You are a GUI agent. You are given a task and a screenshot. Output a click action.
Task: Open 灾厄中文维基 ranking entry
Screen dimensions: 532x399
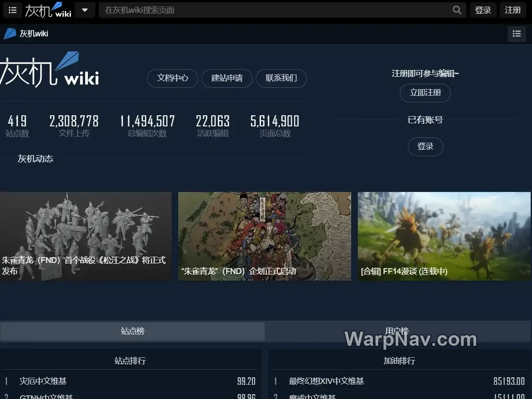(x=43, y=381)
